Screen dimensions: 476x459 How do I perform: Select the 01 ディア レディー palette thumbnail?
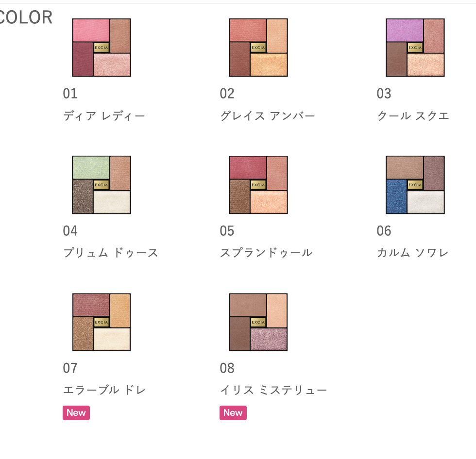click(102, 48)
